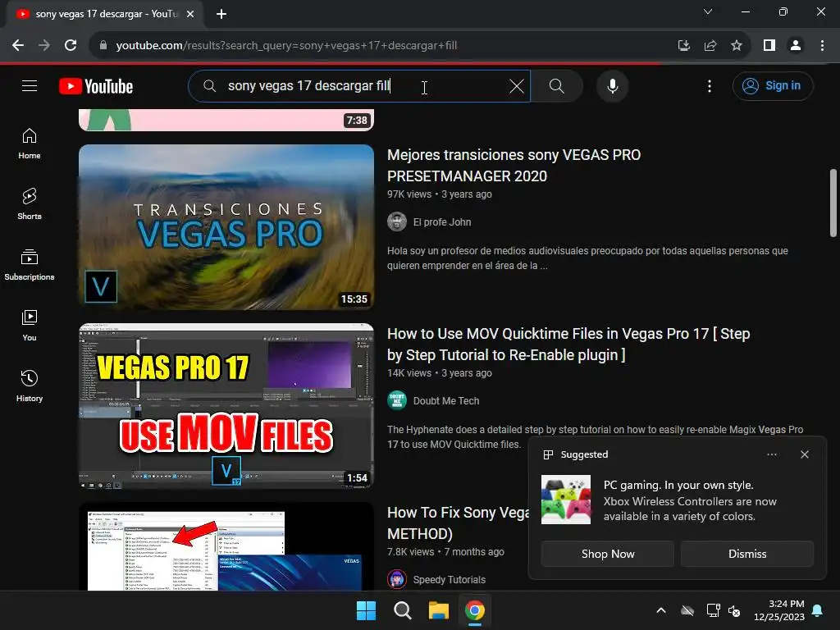Click Shop Now in the notification

608,554
